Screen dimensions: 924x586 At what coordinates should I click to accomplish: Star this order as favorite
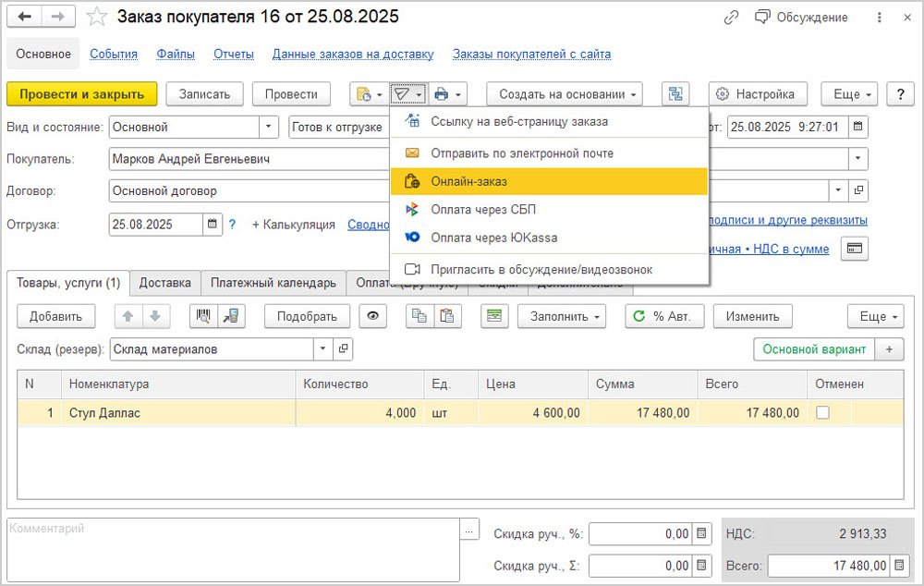tap(96, 18)
